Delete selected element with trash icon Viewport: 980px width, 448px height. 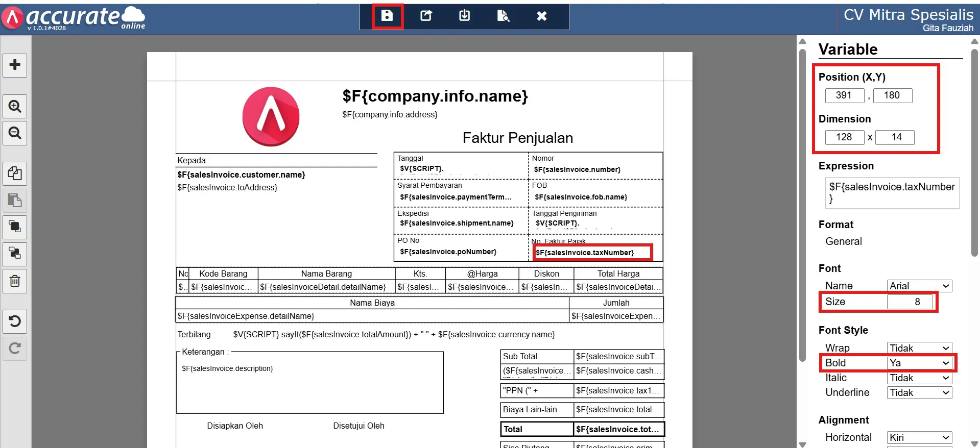15,281
